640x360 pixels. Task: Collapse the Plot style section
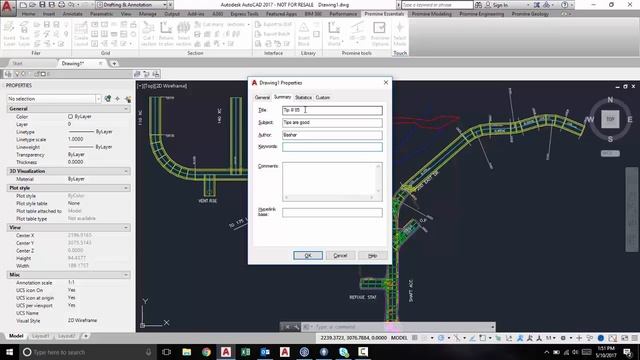[126, 188]
